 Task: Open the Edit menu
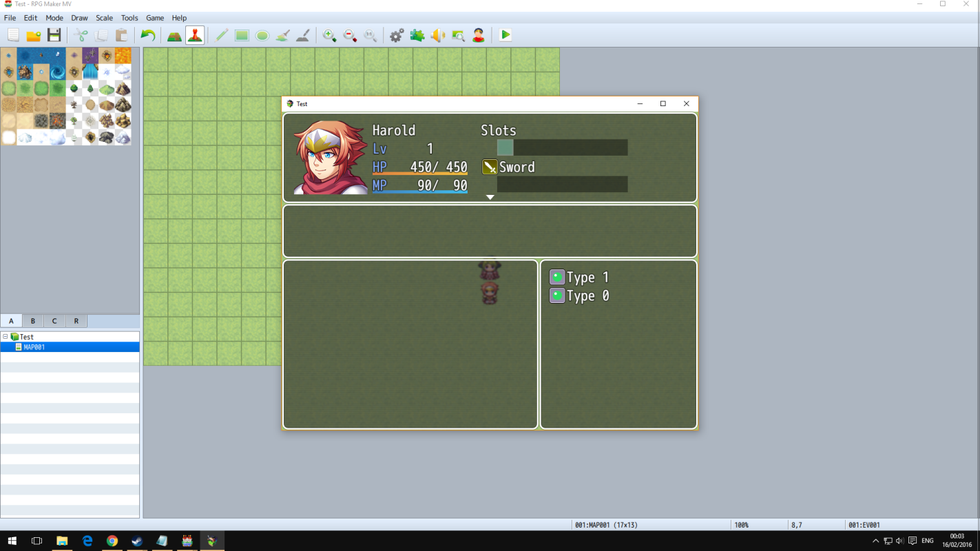(x=30, y=18)
